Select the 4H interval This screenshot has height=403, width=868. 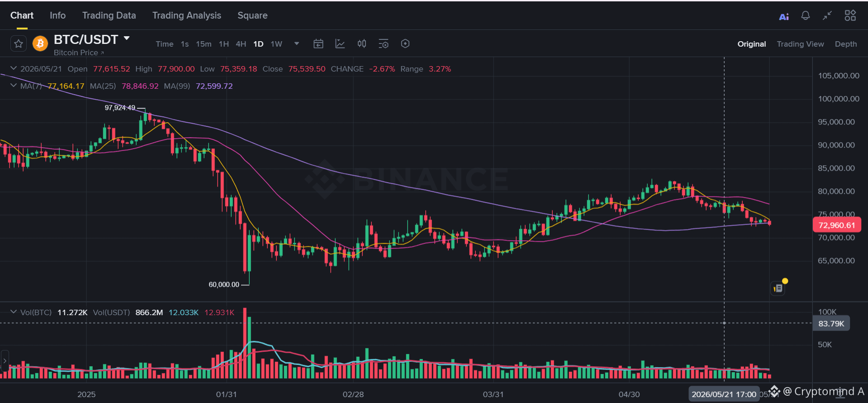(x=241, y=44)
